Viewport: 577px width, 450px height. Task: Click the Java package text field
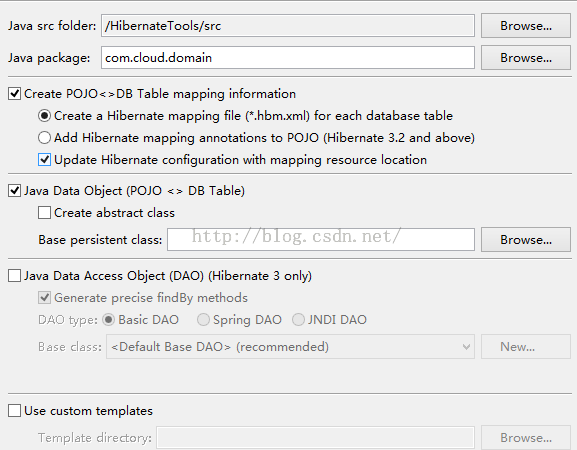point(288,58)
